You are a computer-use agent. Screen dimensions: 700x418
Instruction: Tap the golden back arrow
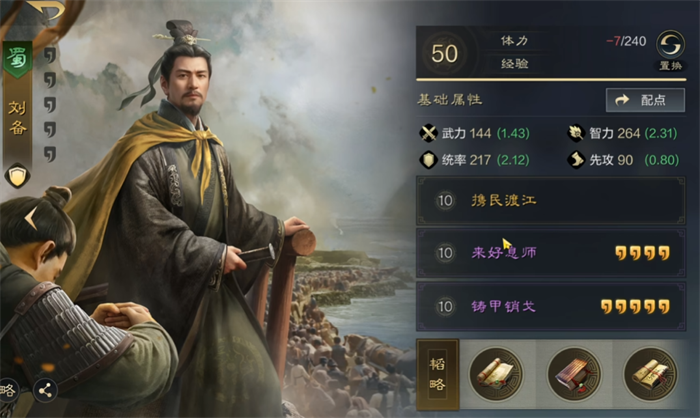click(x=46, y=9)
